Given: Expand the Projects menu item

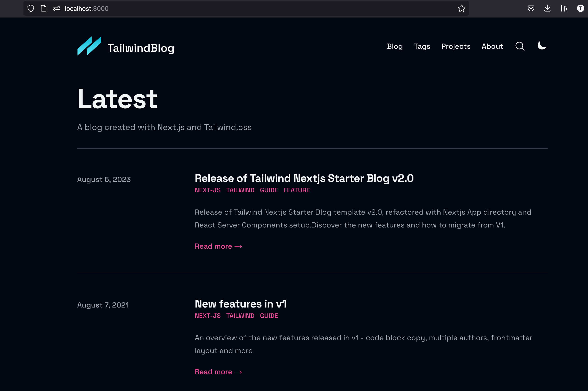Looking at the screenshot, I should coord(456,46).
